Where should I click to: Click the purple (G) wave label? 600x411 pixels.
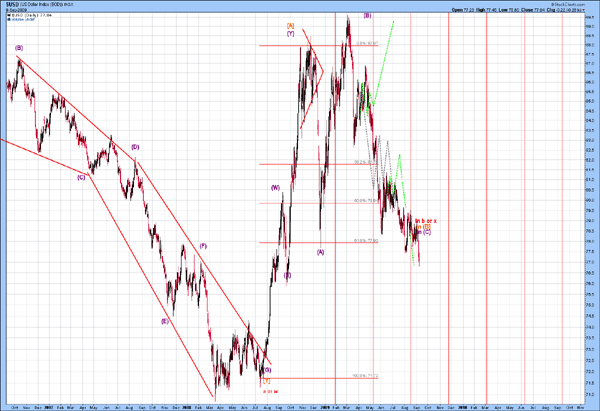(x=267, y=370)
